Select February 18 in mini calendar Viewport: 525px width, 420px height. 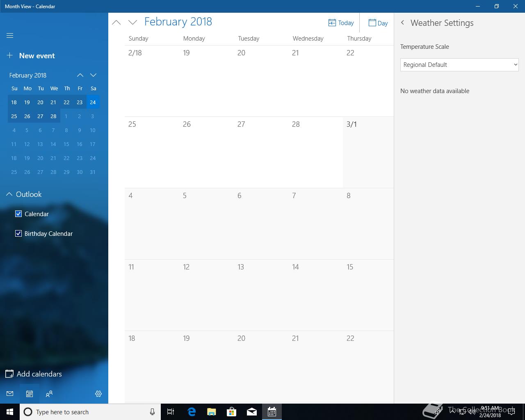click(x=14, y=102)
